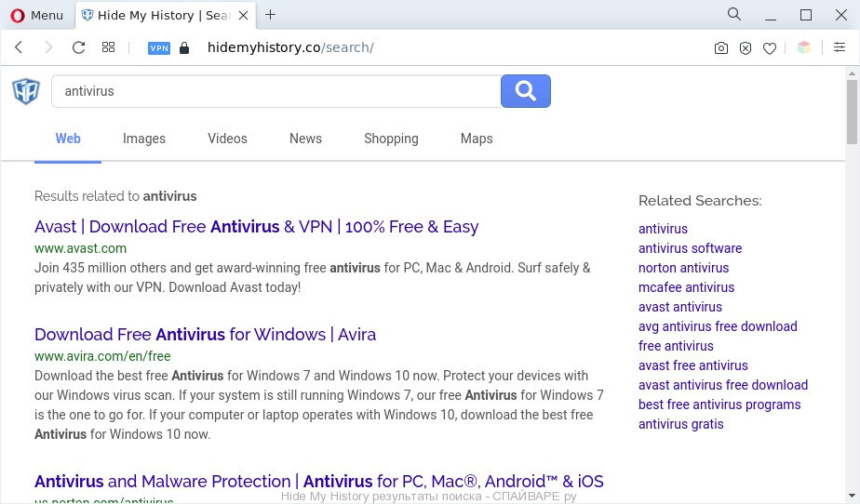
Task: Click the Hide My History shield logo
Action: click(26, 91)
